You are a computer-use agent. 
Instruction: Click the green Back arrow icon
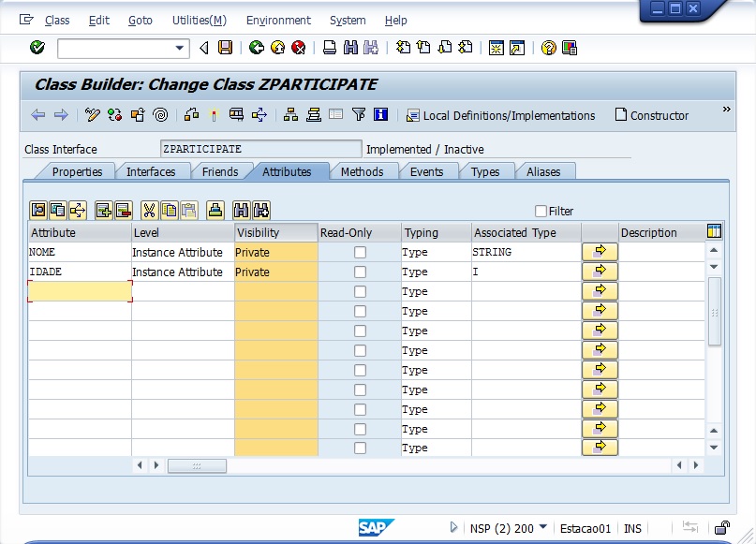256,48
